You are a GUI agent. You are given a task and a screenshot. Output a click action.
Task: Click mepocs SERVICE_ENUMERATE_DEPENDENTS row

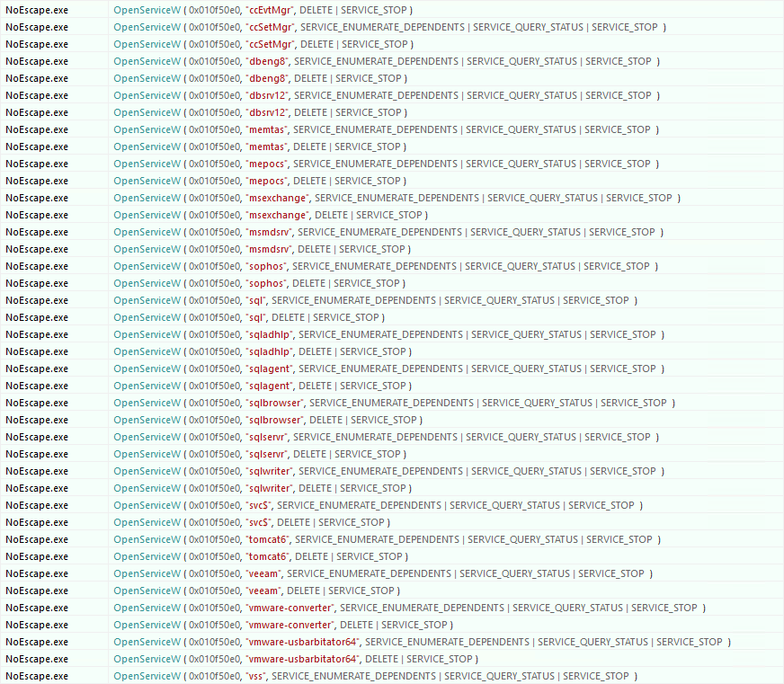[392, 164]
